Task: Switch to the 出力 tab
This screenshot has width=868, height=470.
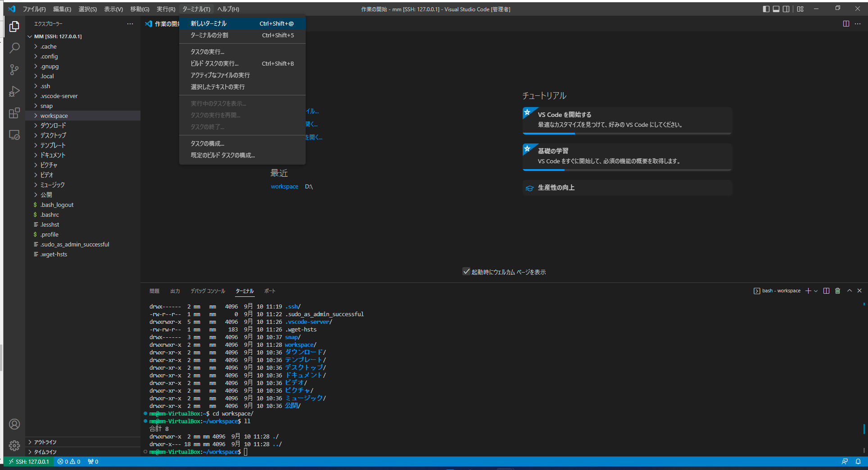Action: pyautogui.click(x=175, y=291)
